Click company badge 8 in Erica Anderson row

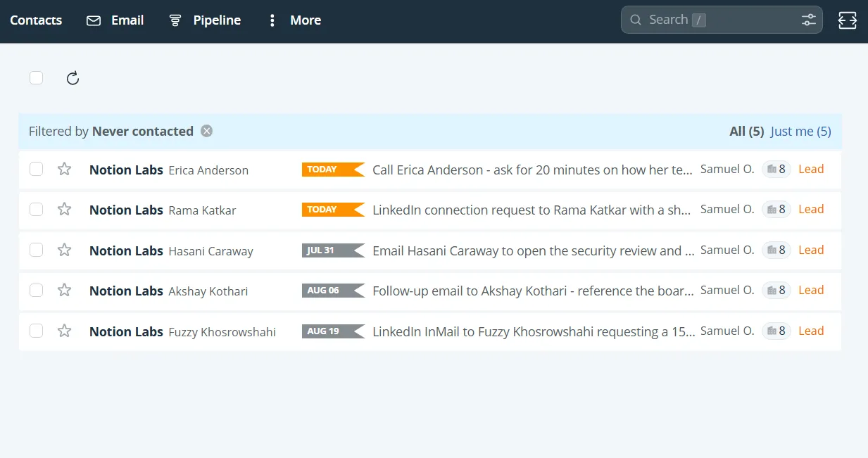tap(776, 169)
